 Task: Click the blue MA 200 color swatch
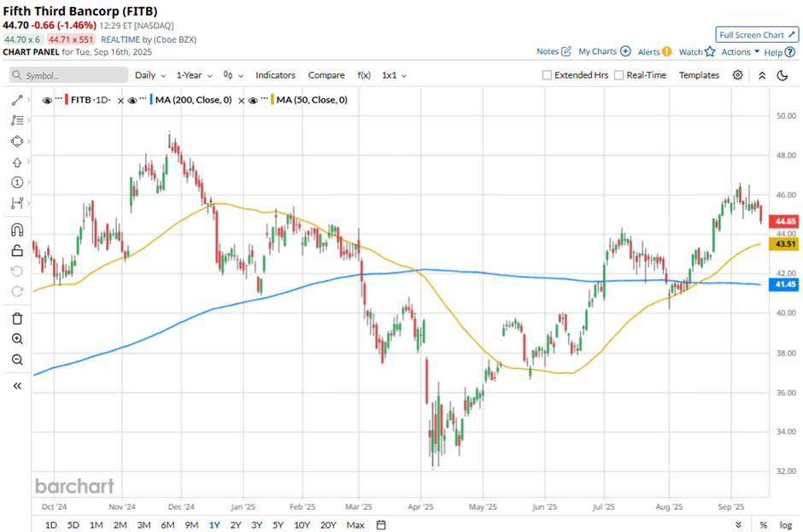151,100
